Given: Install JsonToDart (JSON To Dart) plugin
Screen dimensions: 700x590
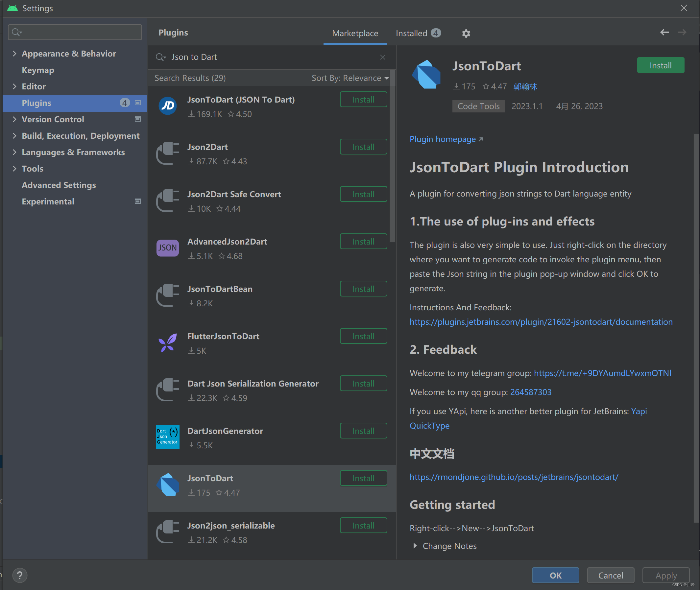Looking at the screenshot, I should point(363,99).
